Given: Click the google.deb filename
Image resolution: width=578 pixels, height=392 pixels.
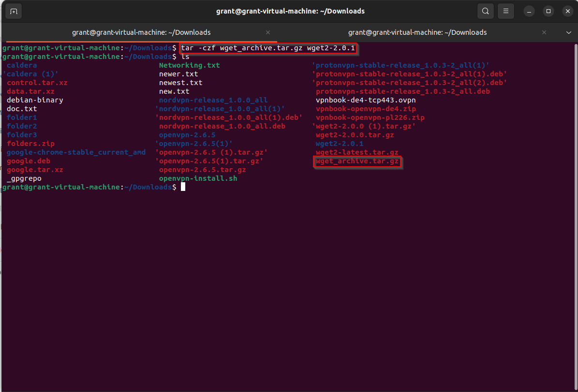Looking at the screenshot, I should [28, 161].
